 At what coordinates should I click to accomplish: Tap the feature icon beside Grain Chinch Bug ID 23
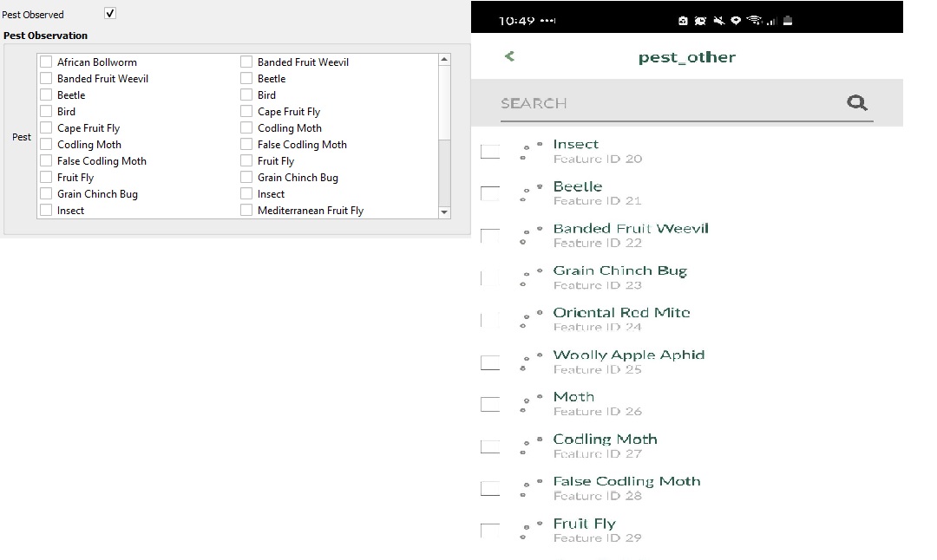coord(530,278)
